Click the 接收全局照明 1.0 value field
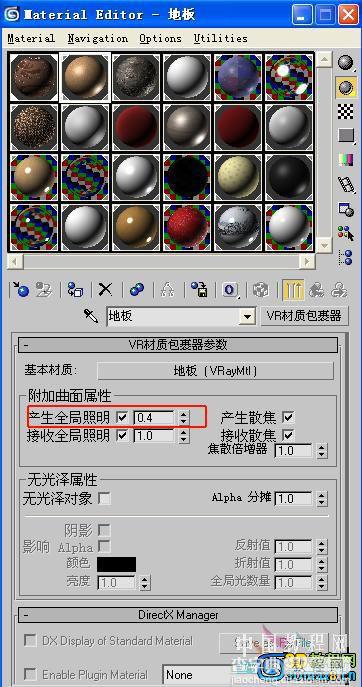Image resolution: width=362 pixels, height=687 pixels. 154,436
